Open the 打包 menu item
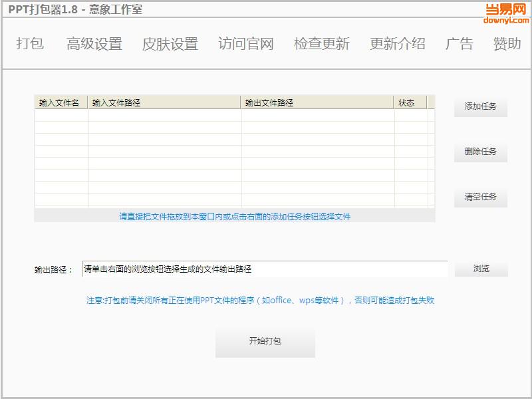The image size is (532, 399). [29, 44]
